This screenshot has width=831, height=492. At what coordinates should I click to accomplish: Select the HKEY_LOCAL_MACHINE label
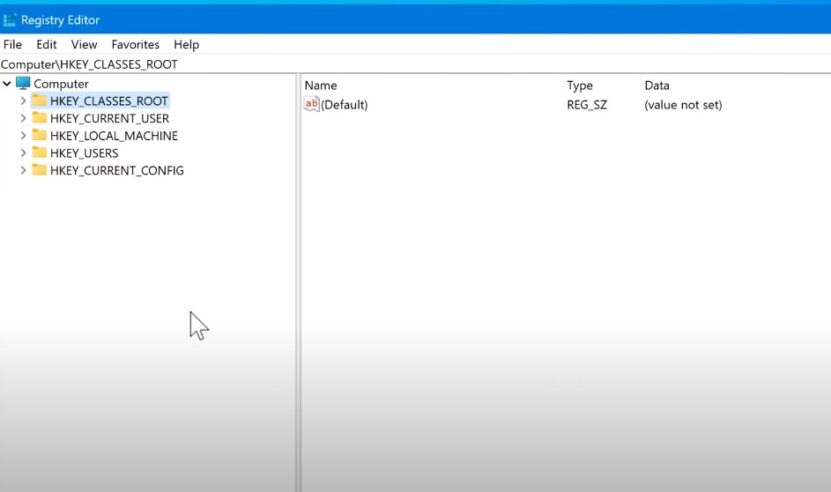(x=114, y=136)
